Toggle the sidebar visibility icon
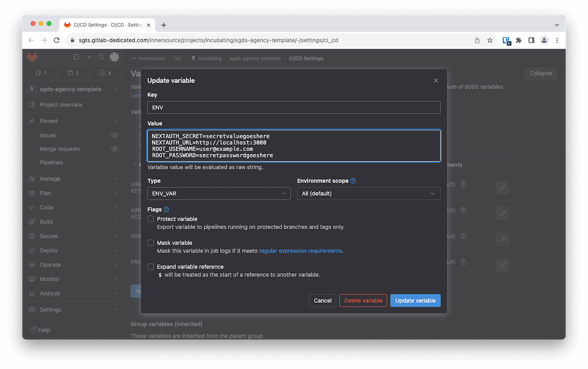The width and height of the screenshot is (588, 369). click(x=76, y=57)
